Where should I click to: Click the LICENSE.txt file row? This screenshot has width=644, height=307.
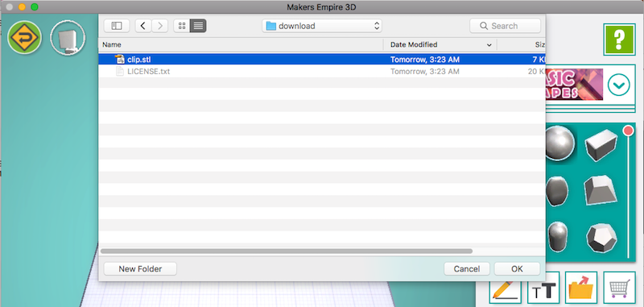pyautogui.click(x=322, y=72)
